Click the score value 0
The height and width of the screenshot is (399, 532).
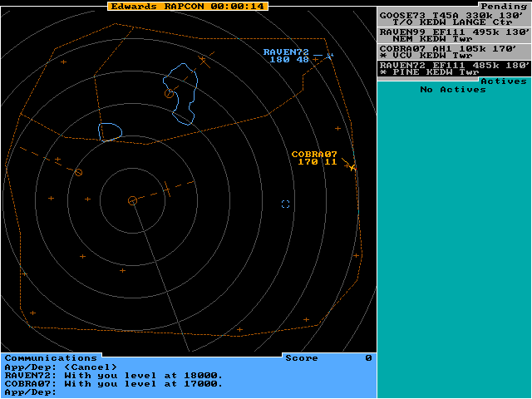[369, 358]
